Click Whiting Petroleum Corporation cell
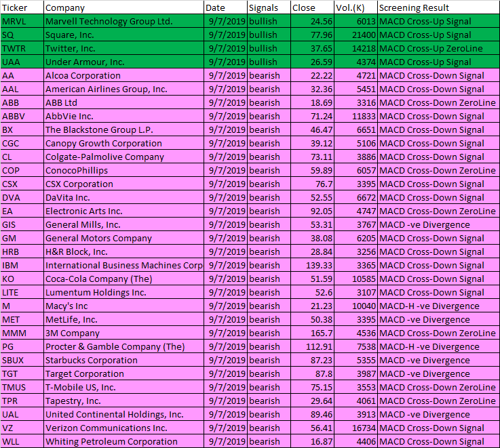500x448 pixels. click(123, 441)
